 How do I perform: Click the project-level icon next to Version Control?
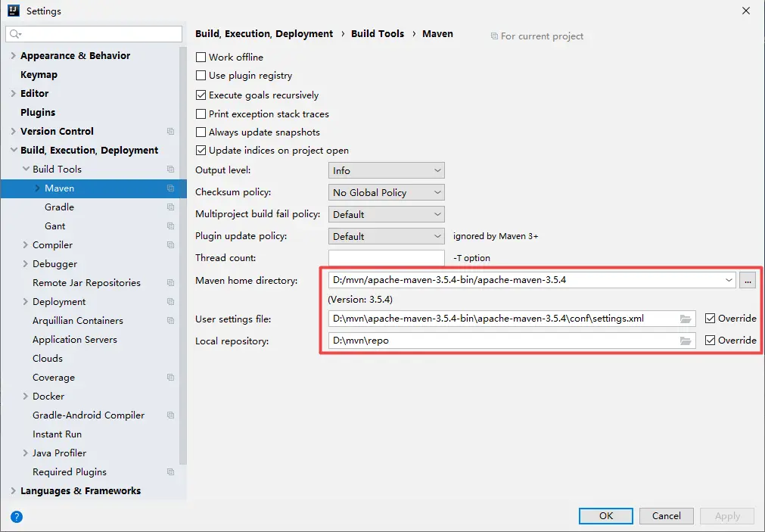pyautogui.click(x=170, y=131)
